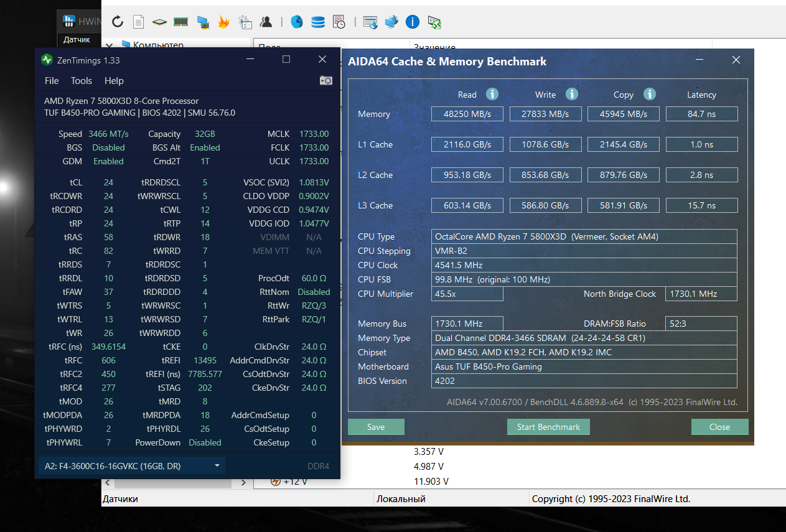Open the Help menu in ZenTimings
Viewport: 786px width, 532px height.
click(114, 80)
